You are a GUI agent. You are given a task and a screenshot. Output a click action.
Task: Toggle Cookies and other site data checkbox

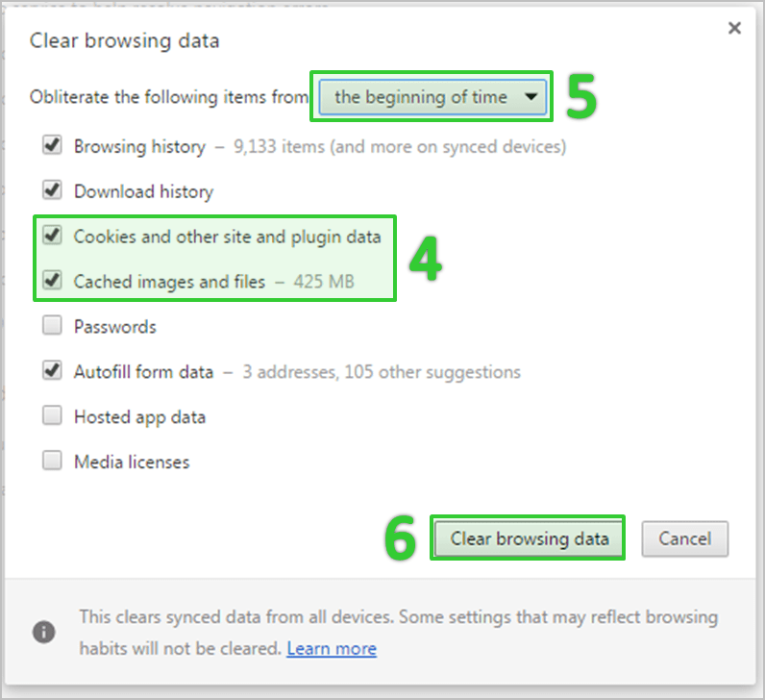52,236
